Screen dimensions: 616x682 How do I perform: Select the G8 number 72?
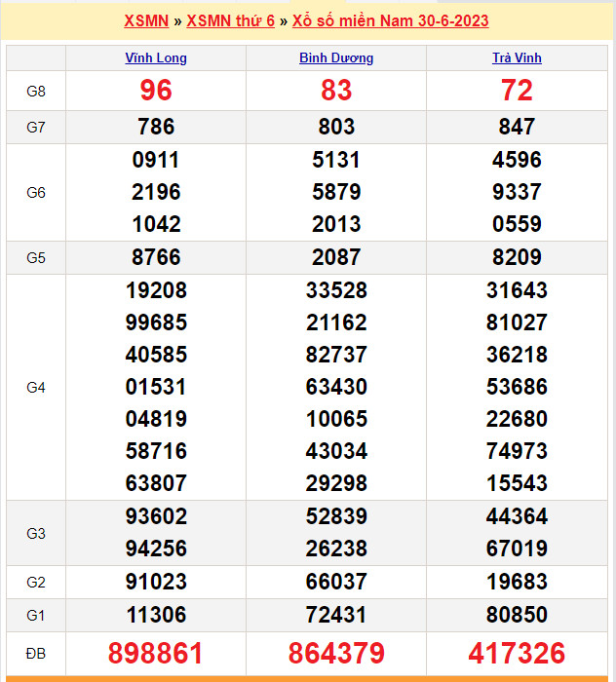tap(517, 91)
